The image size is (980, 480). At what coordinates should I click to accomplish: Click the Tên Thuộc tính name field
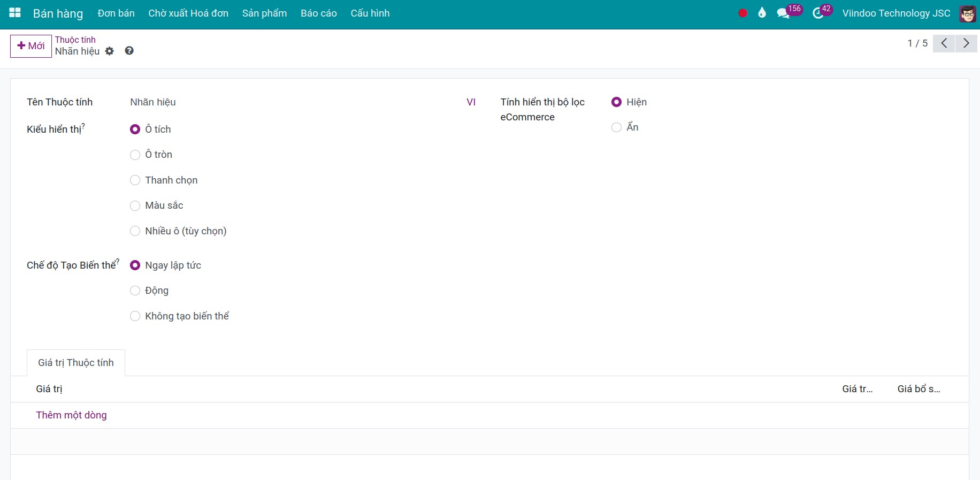coord(295,102)
